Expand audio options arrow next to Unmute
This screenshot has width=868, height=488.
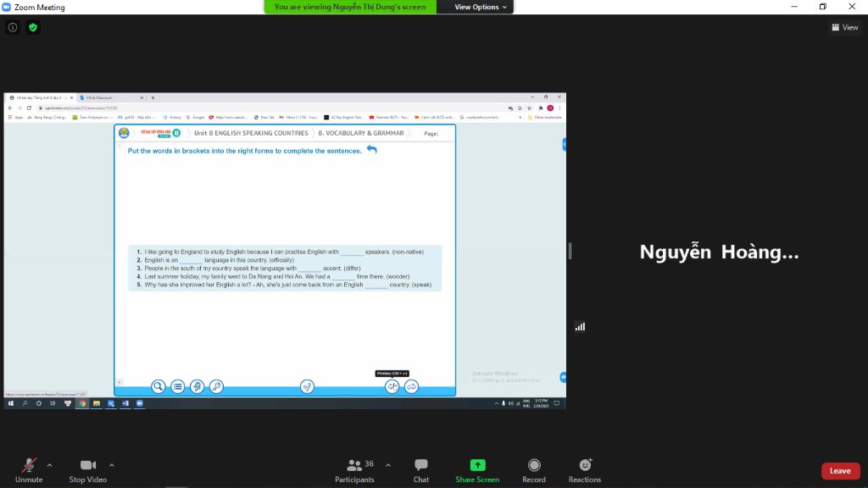pos(49,465)
